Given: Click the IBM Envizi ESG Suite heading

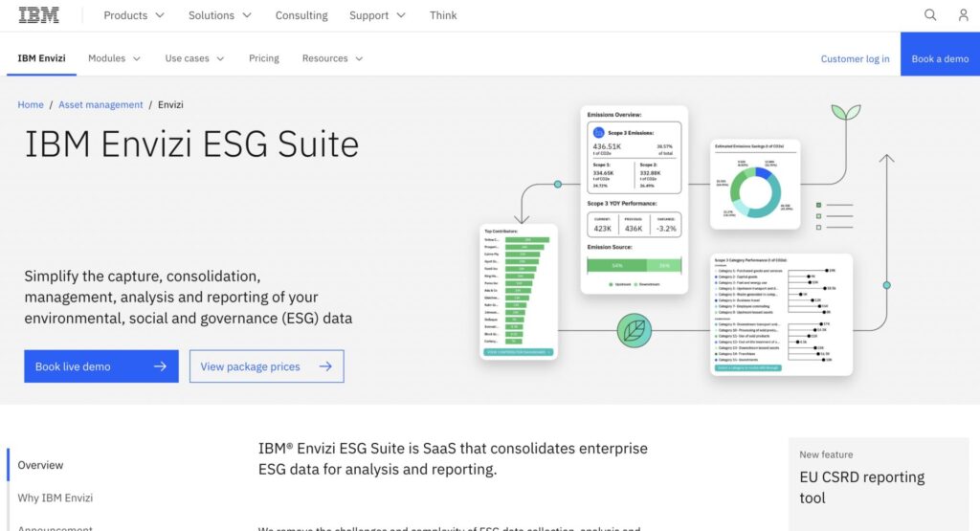Looking at the screenshot, I should pos(191,144).
